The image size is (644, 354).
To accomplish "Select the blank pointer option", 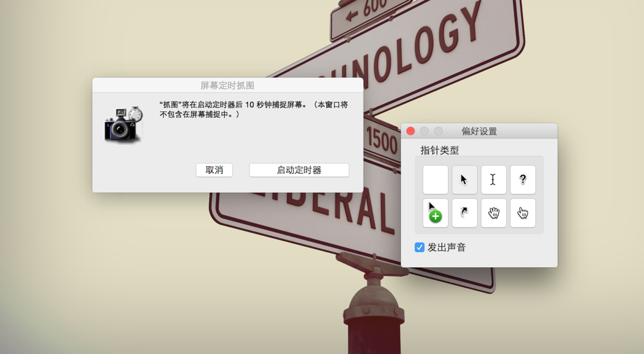I will click(x=435, y=180).
